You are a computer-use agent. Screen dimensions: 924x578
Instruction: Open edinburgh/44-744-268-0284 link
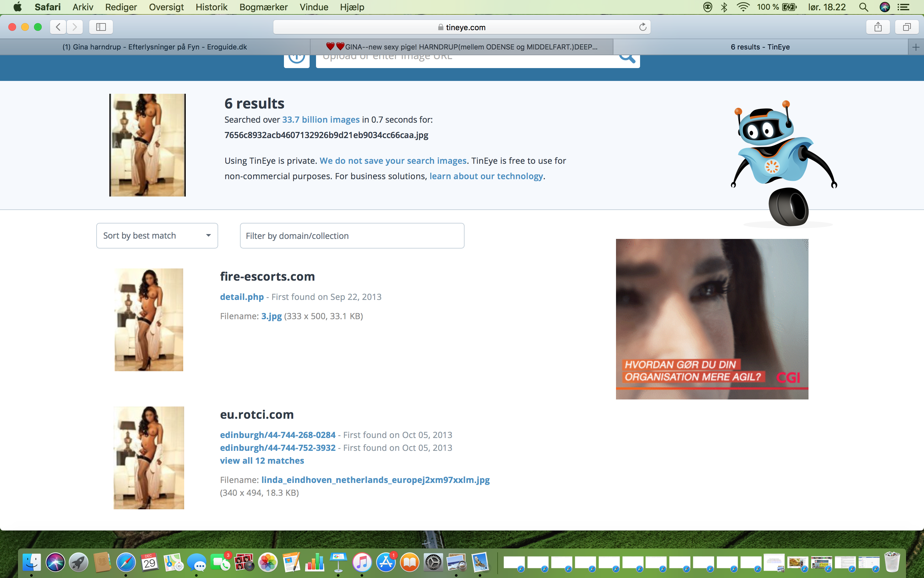click(x=278, y=435)
